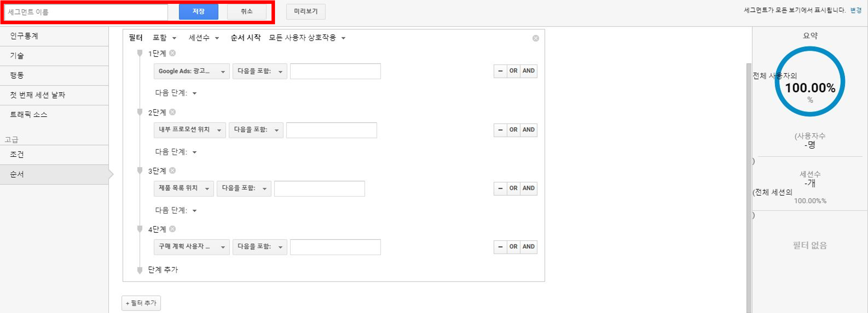The height and width of the screenshot is (313, 868).
Task: Add AND condition to step 2
Action: click(528, 130)
